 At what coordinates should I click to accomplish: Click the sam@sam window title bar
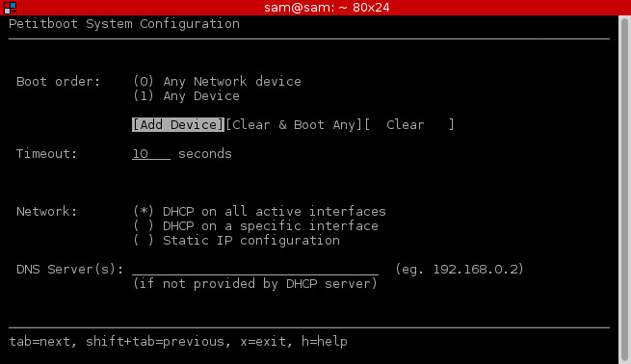pos(327,8)
